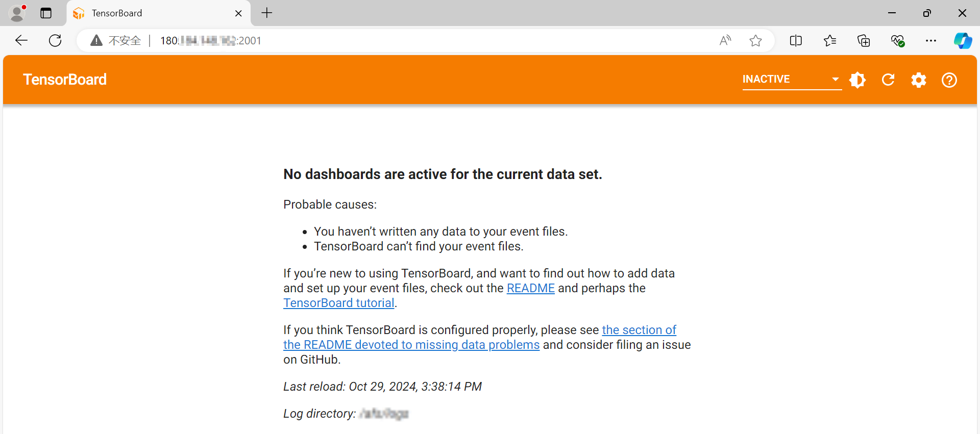Click the address bar URL field
The height and width of the screenshot is (434, 980).
[408, 41]
